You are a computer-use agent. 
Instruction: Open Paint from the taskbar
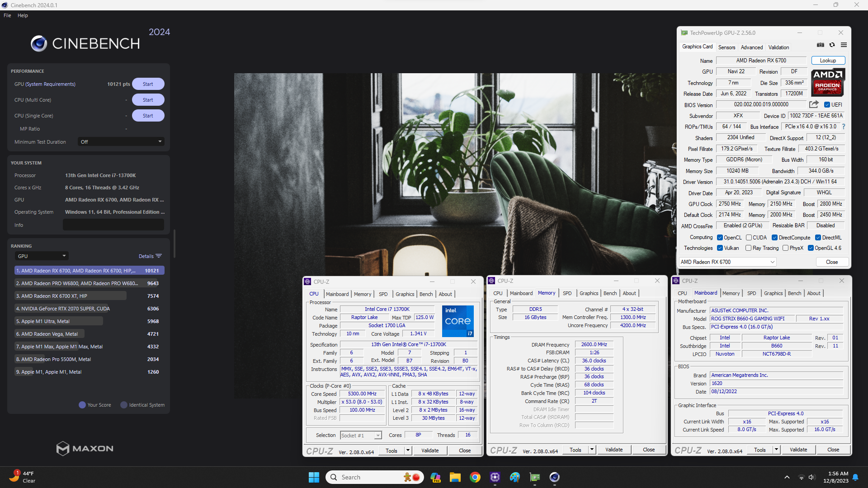tap(515, 477)
